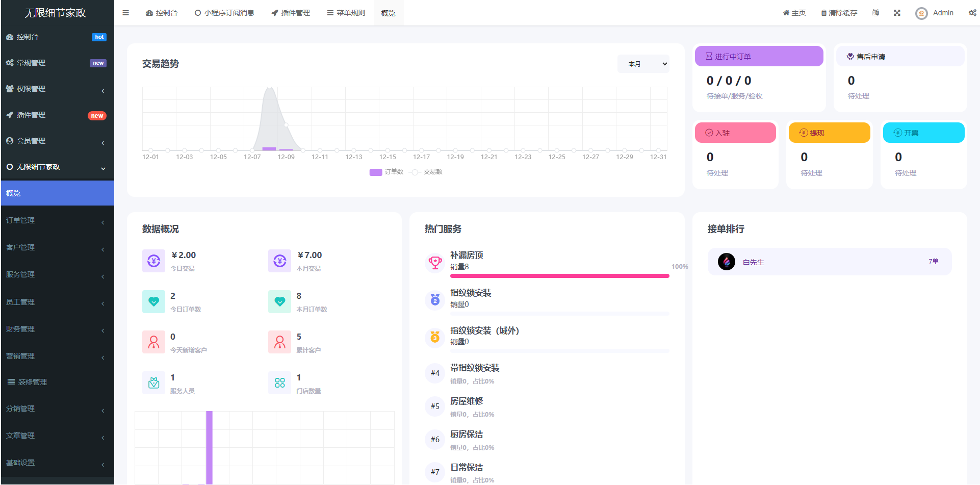Click the 提现 withdrawal button
The height and width of the screenshot is (485, 980).
point(829,132)
